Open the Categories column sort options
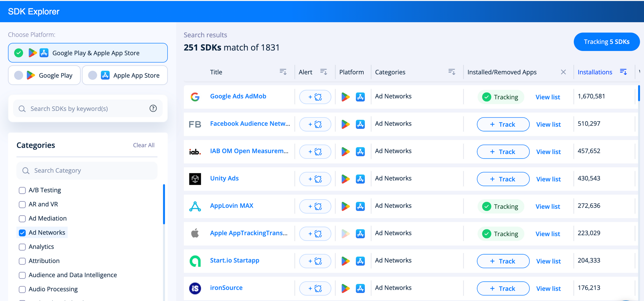 pyautogui.click(x=452, y=72)
